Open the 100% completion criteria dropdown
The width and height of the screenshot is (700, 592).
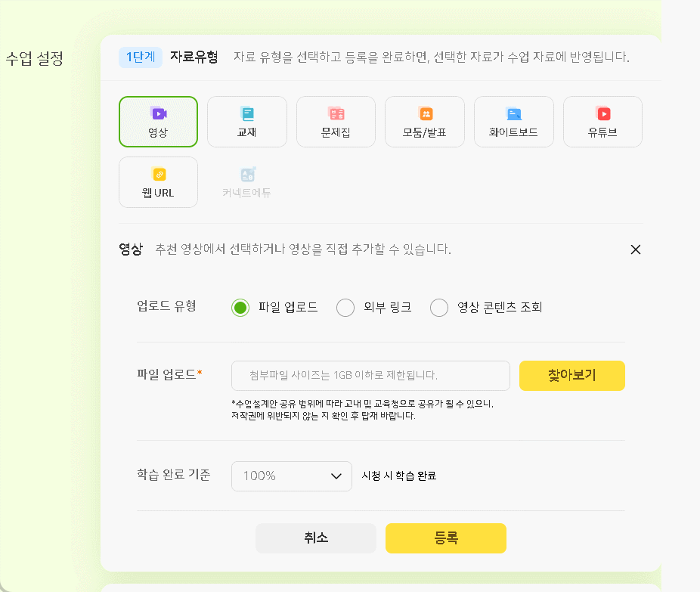292,476
